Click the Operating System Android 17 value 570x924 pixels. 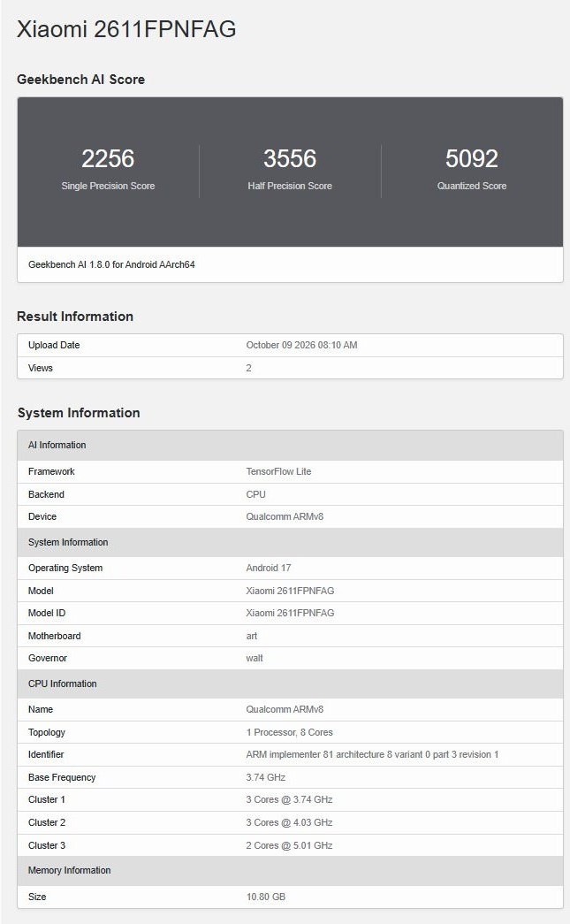pyautogui.click(x=269, y=568)
